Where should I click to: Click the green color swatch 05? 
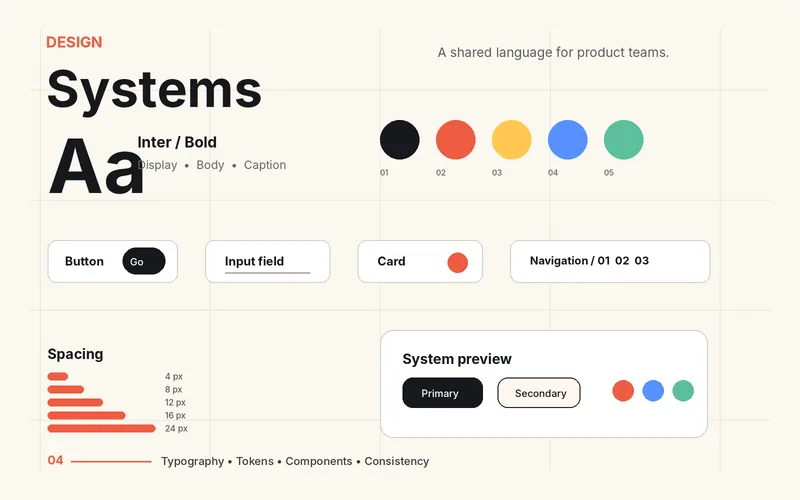pos(623,140)
